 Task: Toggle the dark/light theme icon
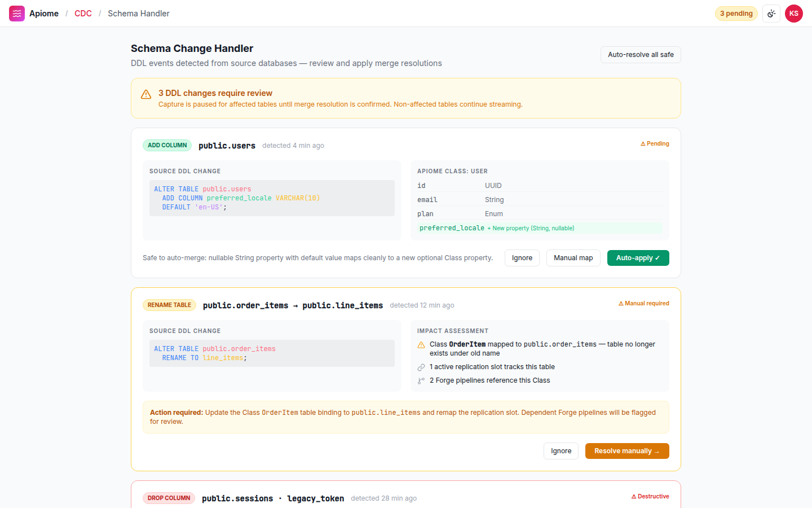771,14
